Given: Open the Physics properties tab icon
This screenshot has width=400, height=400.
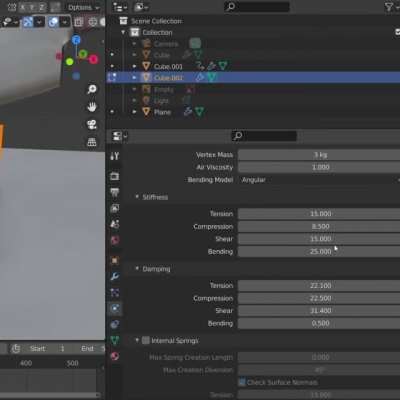Looking at the screenshot, I should (115, 308).
